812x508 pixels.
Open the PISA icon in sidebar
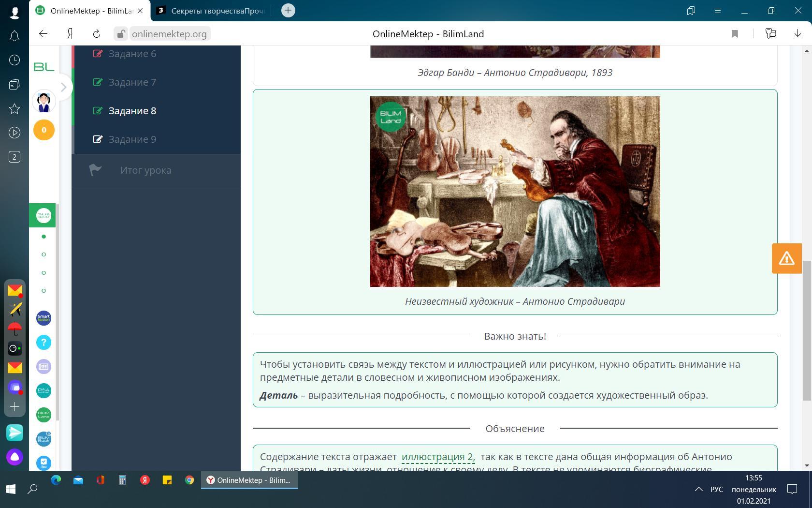pyautogui.click(x=43, y=390)
